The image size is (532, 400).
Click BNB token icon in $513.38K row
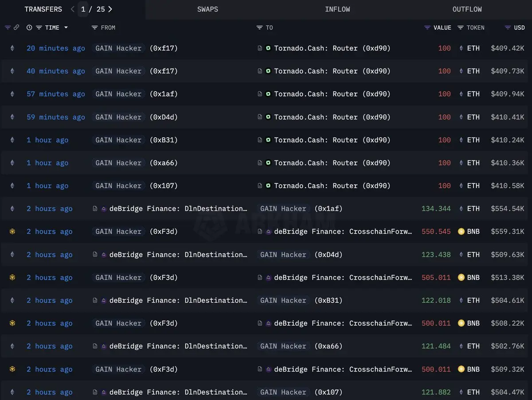click(461, 277)
